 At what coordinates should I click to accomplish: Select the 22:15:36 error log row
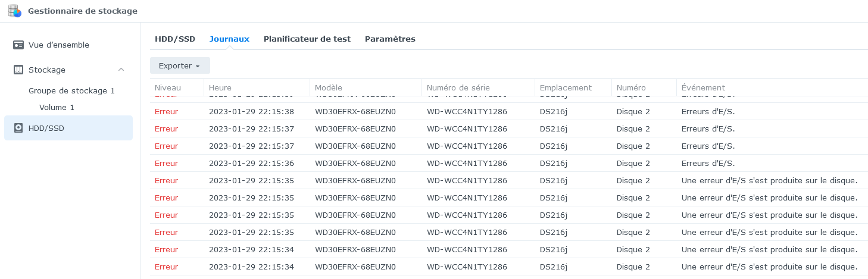point(508,164)
